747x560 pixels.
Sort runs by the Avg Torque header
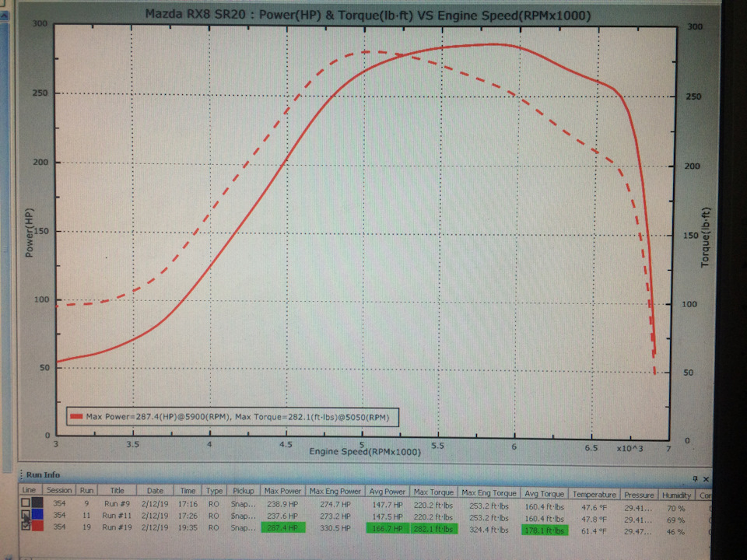coord(545,494)
